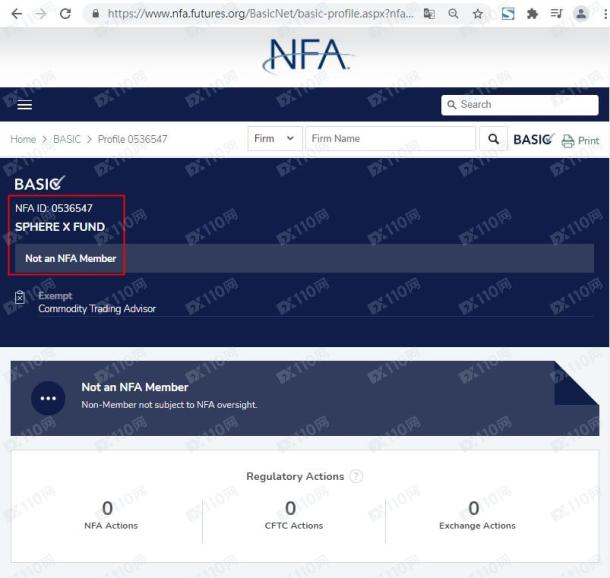This screenshot has width=610, height=578.
Task: Click the white BASIC logo in profile header
Action: click(x=39, y=184)
